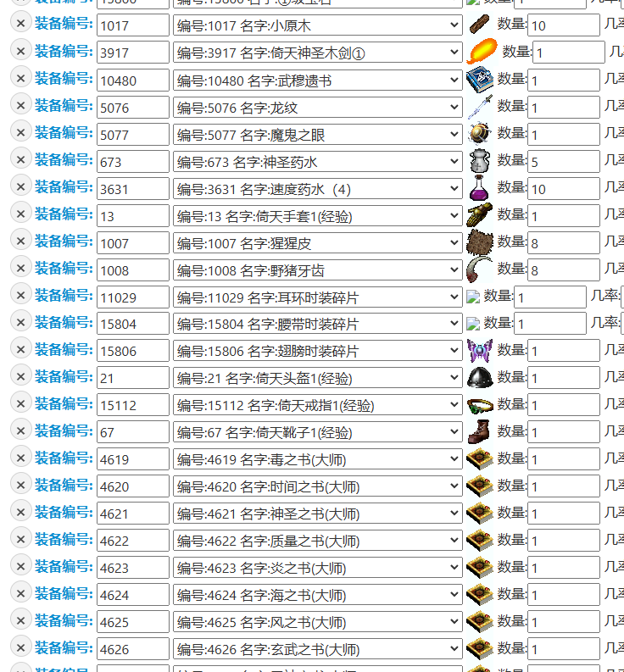
Task: Click the 数量 label in the 4621 row
Action: [x=511, y=513]
